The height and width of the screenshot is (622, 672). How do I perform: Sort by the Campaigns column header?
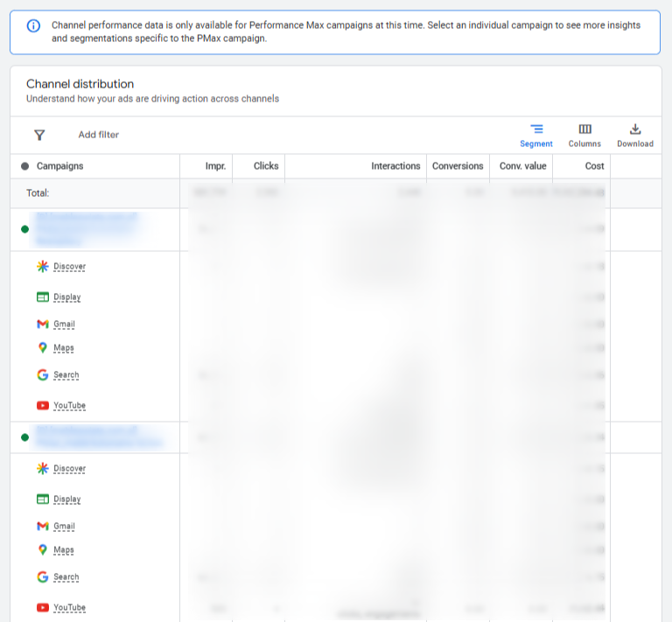pyautogui.click(x=60, y=166)
